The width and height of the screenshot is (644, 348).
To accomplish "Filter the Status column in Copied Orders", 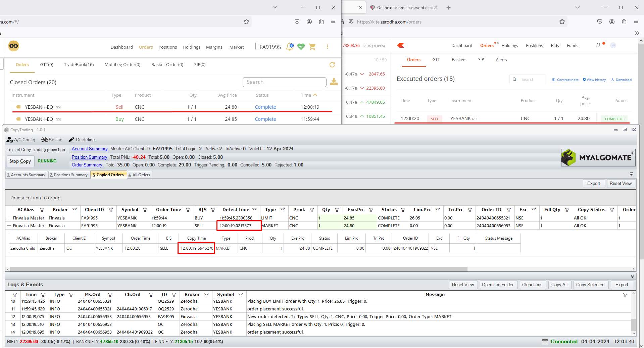I will (403, 210).
